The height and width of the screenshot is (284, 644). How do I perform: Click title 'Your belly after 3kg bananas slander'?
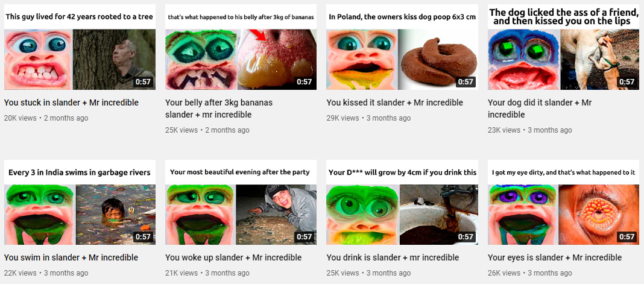point(219,109)
